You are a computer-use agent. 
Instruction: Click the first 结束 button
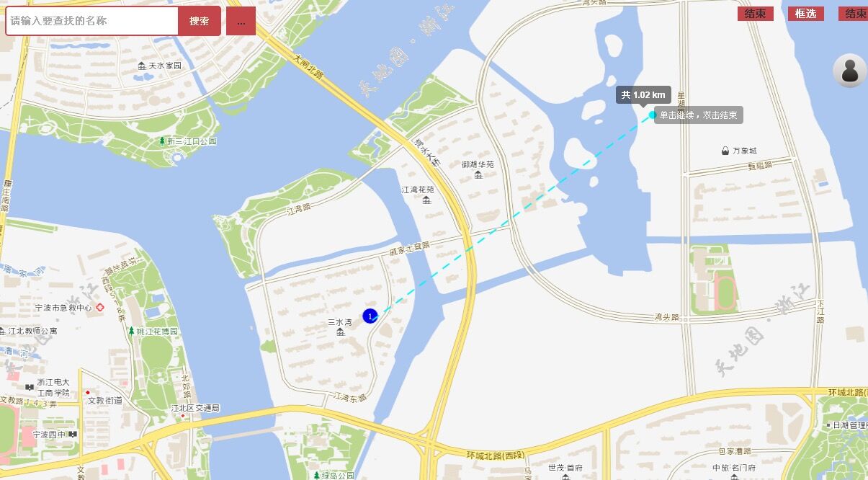click(x=755, y=14)
